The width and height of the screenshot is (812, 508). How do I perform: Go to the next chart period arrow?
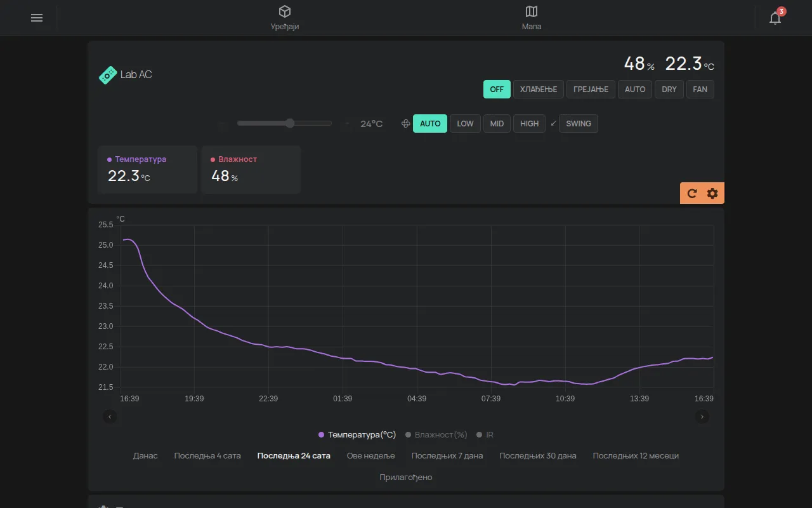702,417
